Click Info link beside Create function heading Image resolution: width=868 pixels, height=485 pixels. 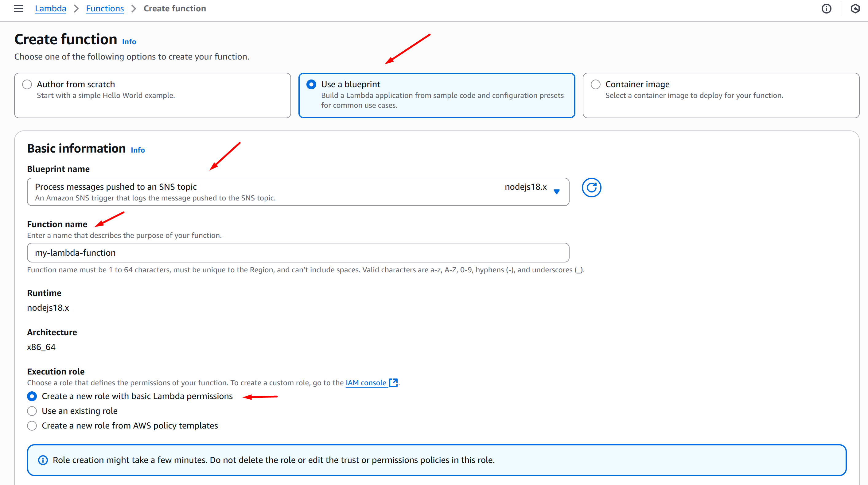coord(129,42)
